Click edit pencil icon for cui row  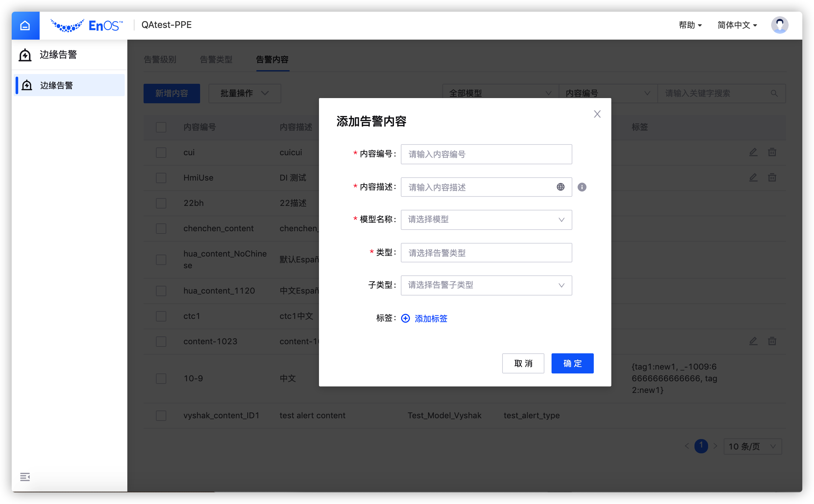click(x=753, y=152)
